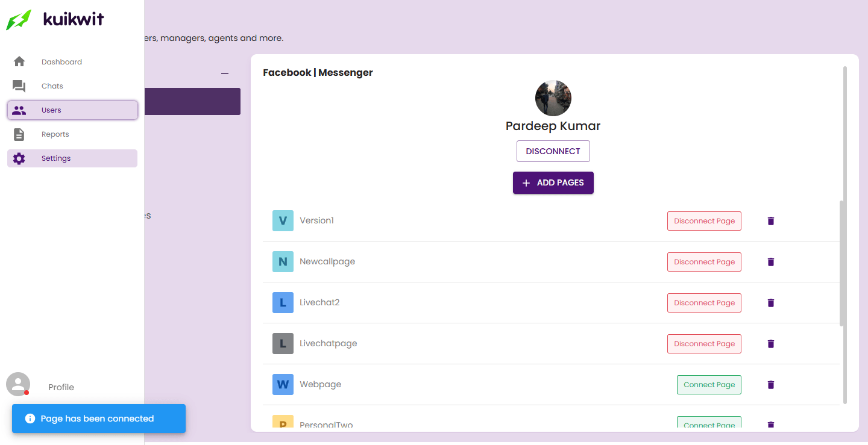
Task: Click Pardeep Kumar's profile photo
Action: [553, 98]
